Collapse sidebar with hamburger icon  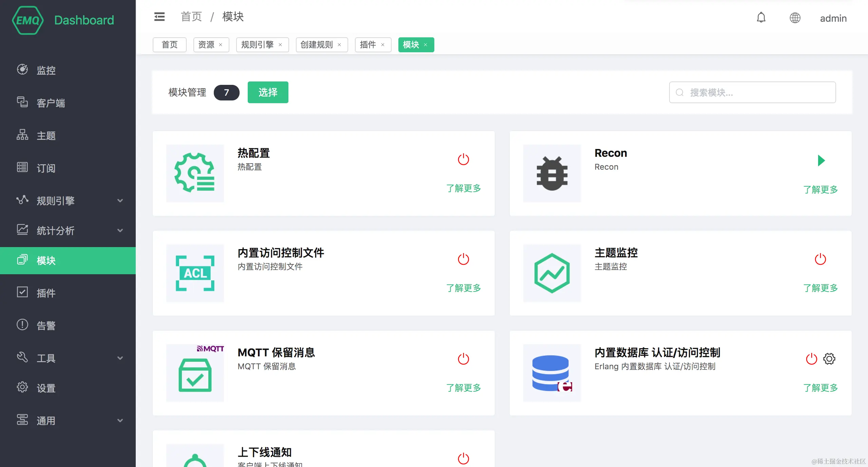pyautogui.click(x=159, y=17)
